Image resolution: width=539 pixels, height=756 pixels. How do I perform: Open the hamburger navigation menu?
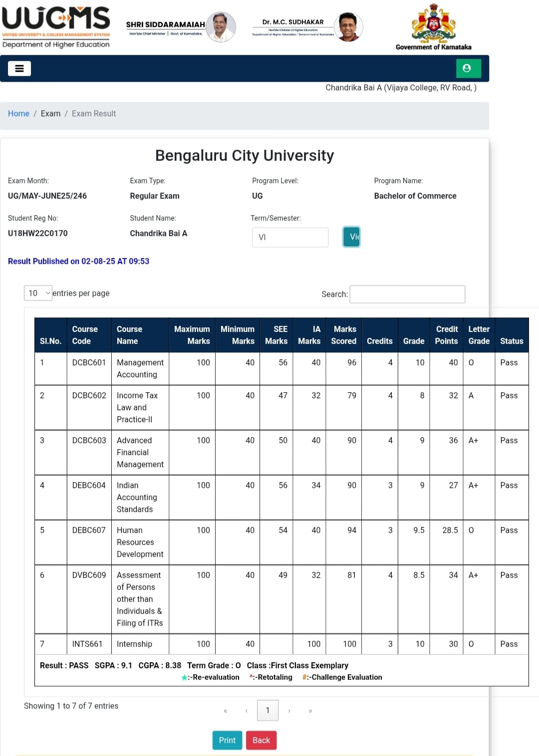click(x=19, y=68)
